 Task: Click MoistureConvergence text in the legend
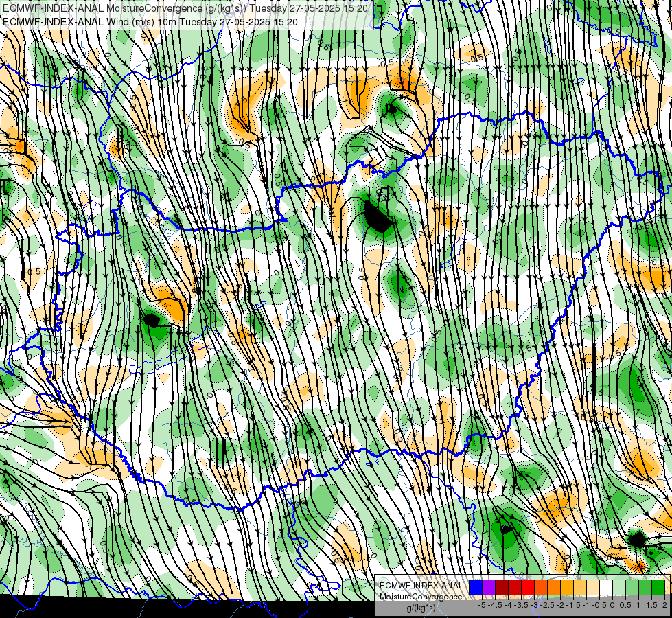point(421,597)
